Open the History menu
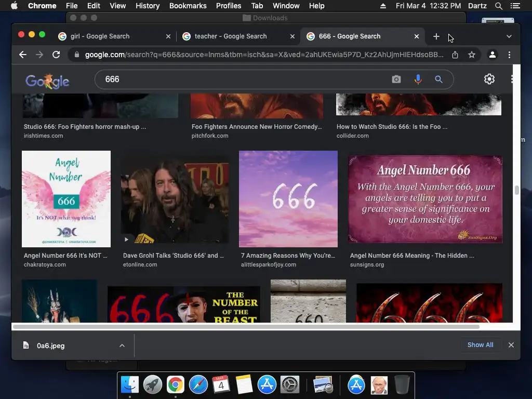This screenshot has width=532, height=399. pos(148,6)
